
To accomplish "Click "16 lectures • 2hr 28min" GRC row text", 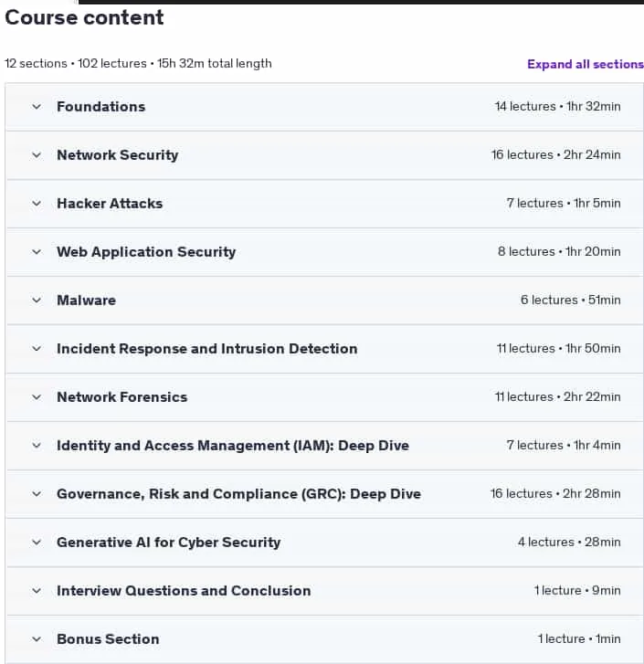I will (555, 494).
